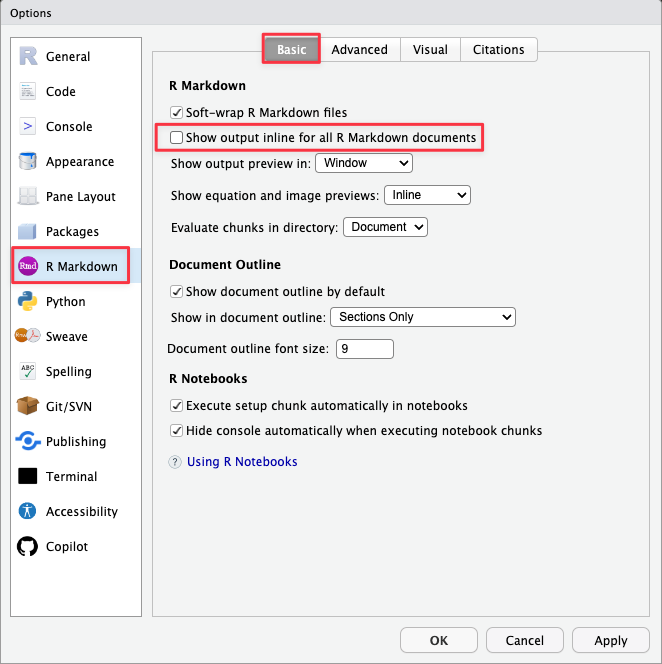Select the purple Rmd icon
Image resolution: width=662 pixels, height=664 pixels.
point(28,266)
